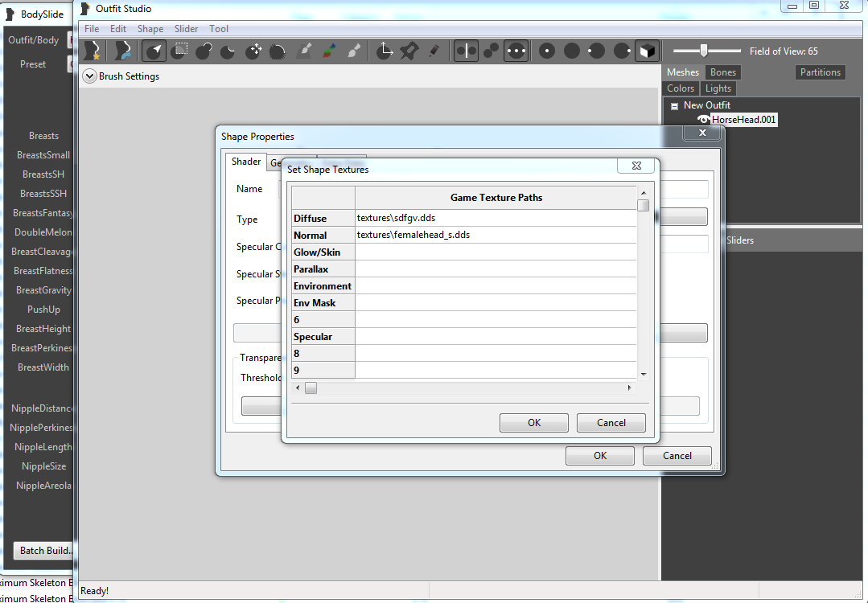This screenshot has height=603, width=868.
Task: Click Batch Build button in BodySlide
Action: [x=44, y=551]
